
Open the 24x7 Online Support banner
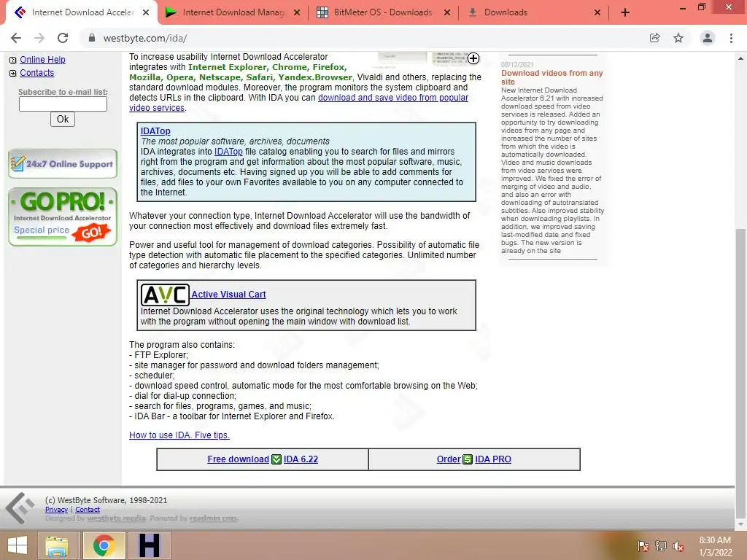point(63,164)
